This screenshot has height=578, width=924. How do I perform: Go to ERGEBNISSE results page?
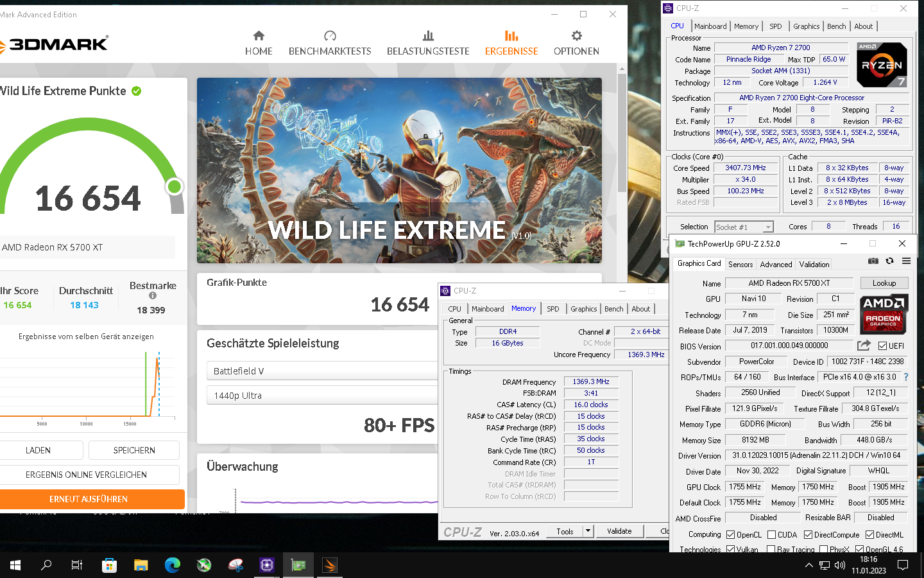[x=511, y=44]
